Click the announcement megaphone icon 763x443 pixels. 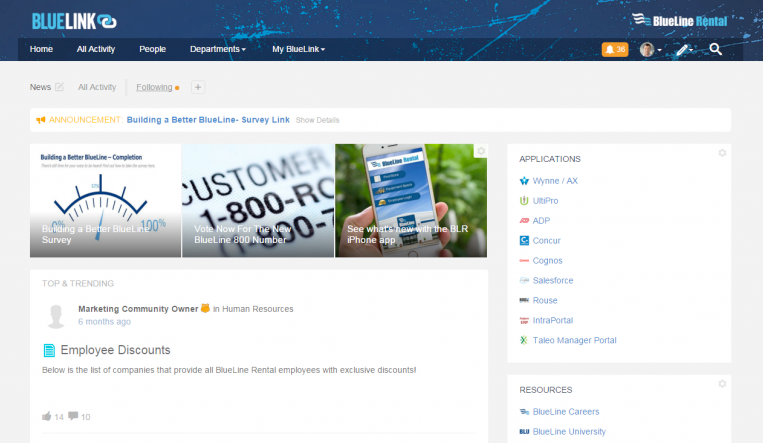click(x=41, y=120)
